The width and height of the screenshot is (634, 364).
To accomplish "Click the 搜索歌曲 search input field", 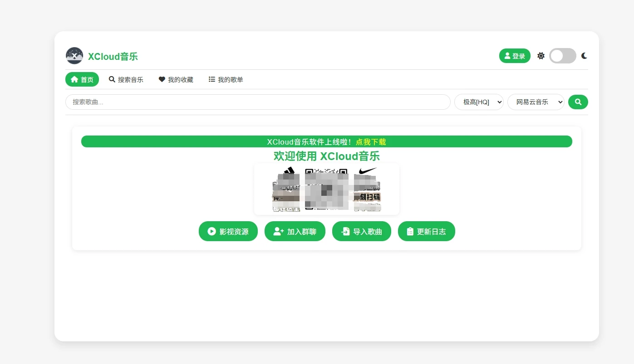I will point(258,102).
